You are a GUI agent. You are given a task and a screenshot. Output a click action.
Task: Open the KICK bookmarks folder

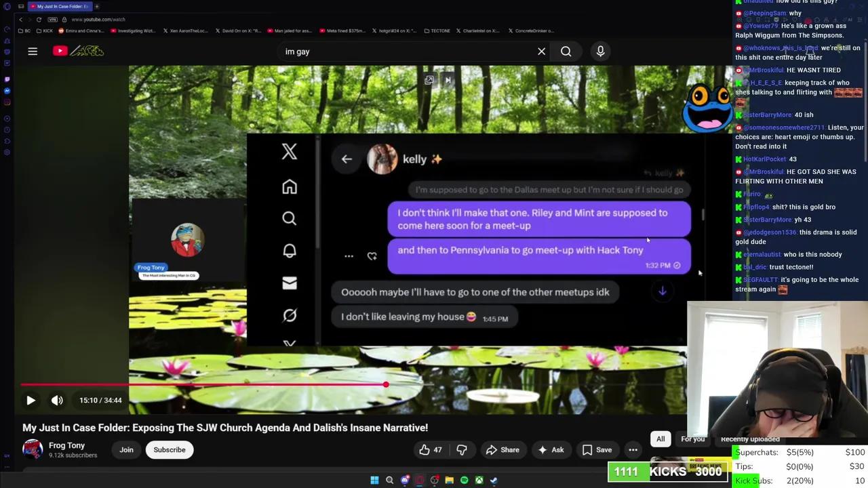coord(45,30)
